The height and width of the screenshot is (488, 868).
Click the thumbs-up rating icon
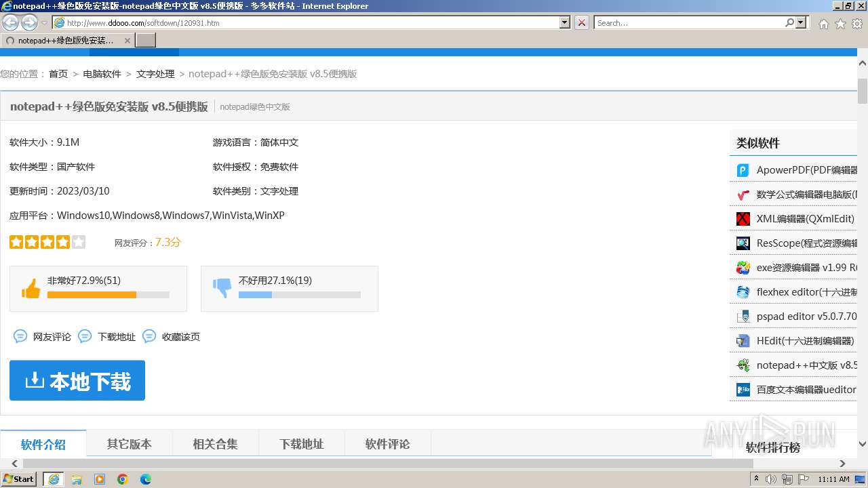tap(31, 289)
